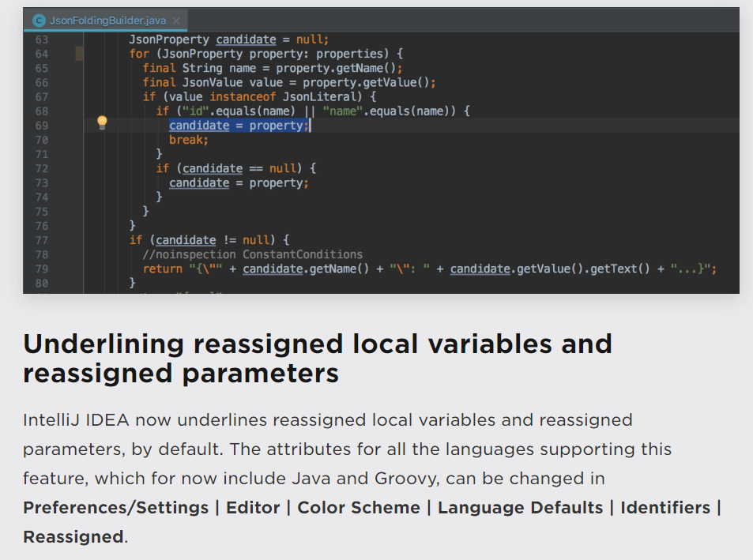
Task: Click the Java class icon on the tab
Action: 39,21
